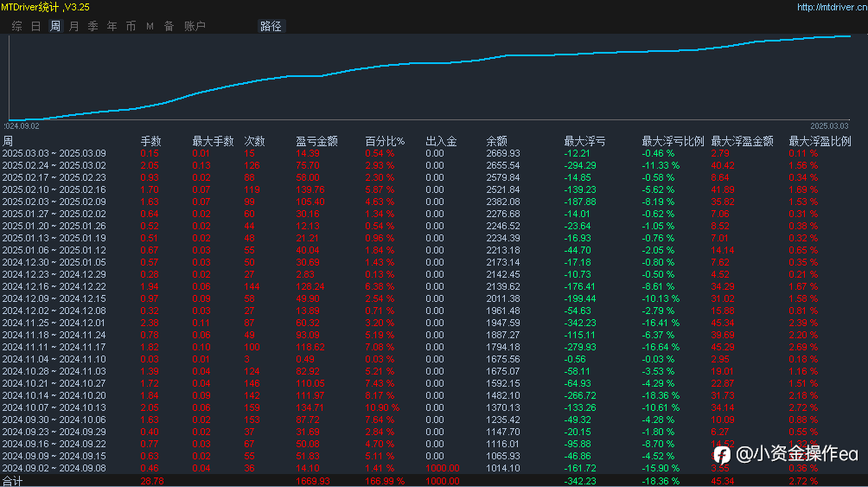868x487 pixels.
Task: Show the 年 yearly statistics tab
Action: pos(112,26)
